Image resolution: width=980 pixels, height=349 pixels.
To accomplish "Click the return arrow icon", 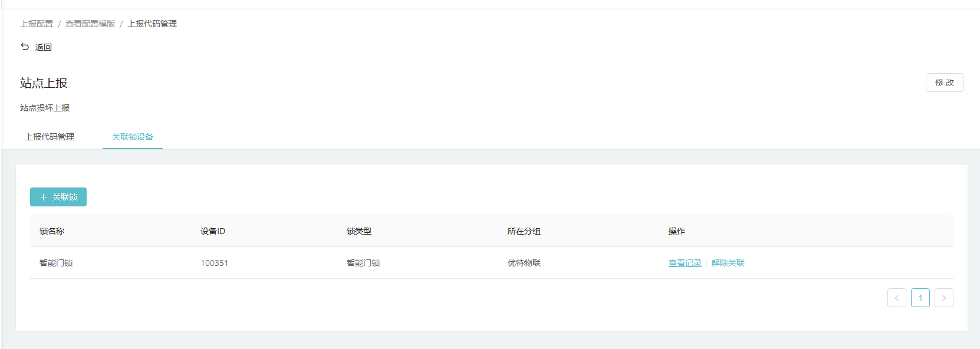I will pos(25,47).
